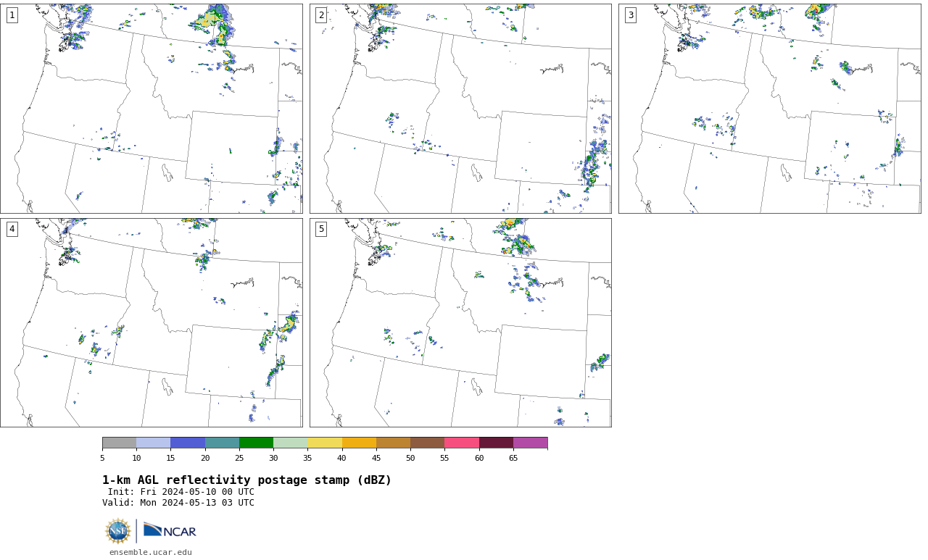Click the 'Init: Fri 2024-05-10 00 UTC' text
This screenshot has height=560, width=928.
[x=181, y=492]
